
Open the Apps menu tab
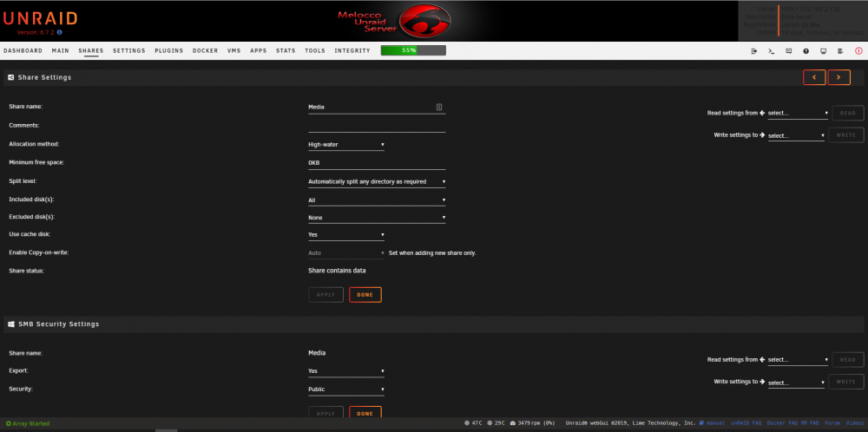tap(259, 51)
